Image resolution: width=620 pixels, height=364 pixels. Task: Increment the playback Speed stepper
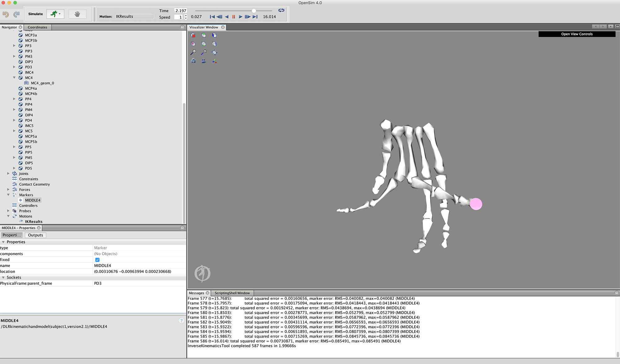pyautogui.click(x=186, y=15)
